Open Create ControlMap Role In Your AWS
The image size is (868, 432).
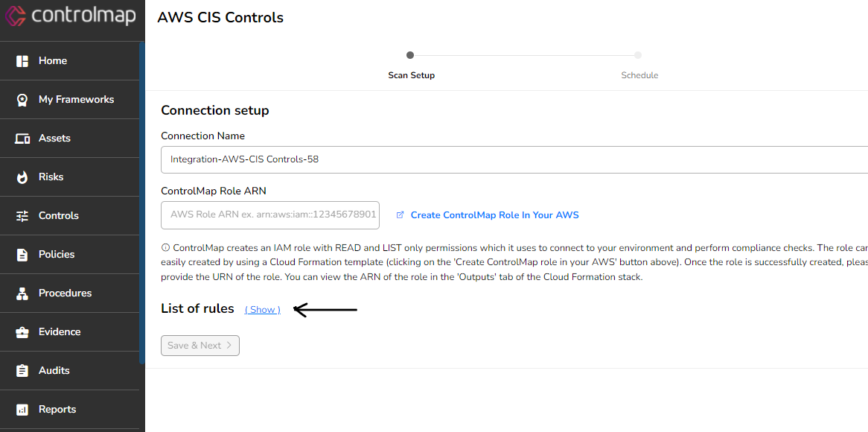coord(494,215)
